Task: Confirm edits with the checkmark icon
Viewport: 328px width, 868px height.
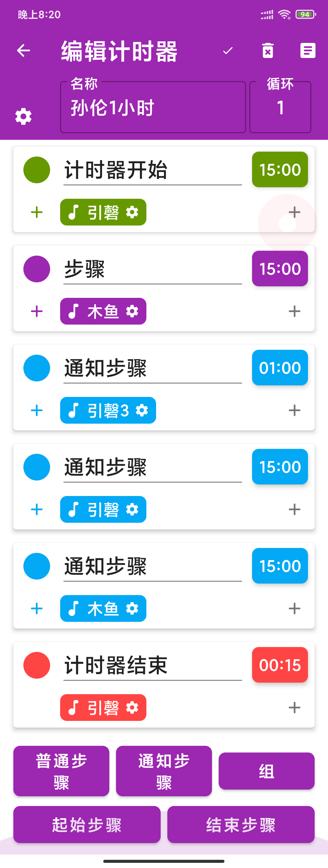Action: click(228, 51)
